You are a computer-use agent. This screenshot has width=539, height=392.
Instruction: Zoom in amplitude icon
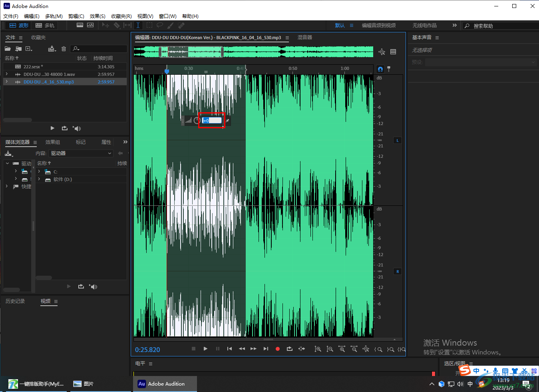pyautogui.click(x=318, y=349)
